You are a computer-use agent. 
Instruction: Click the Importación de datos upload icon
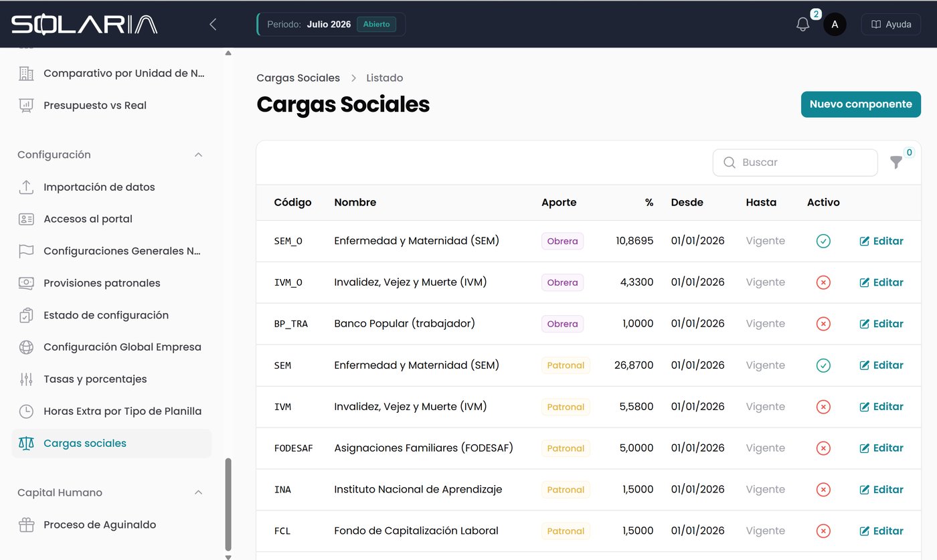click(x=26, y=187)
